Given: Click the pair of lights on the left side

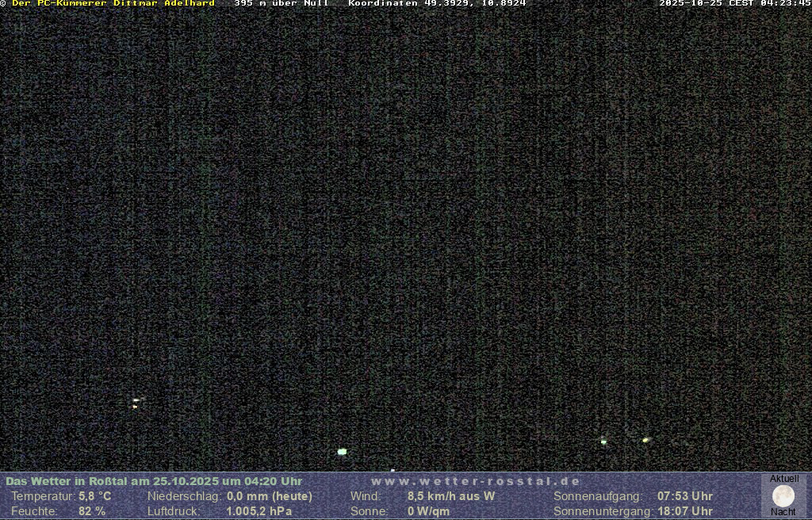Looking at the screenshot, I should pyautogui.click(x=136, y=403).
